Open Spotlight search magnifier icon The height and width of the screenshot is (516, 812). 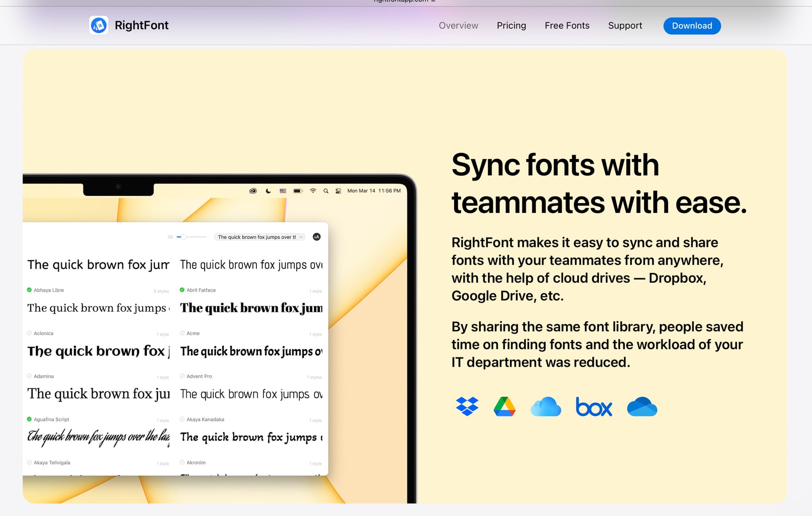point(326,191)
